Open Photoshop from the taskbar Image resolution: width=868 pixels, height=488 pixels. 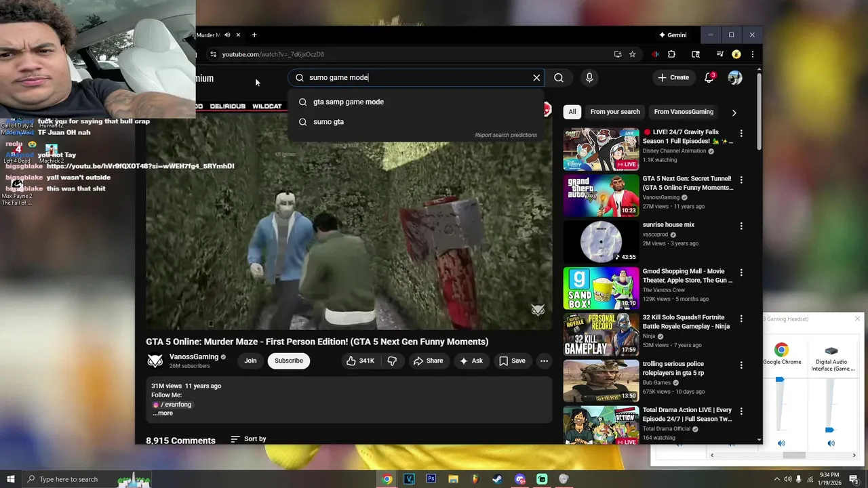point(431,479)
